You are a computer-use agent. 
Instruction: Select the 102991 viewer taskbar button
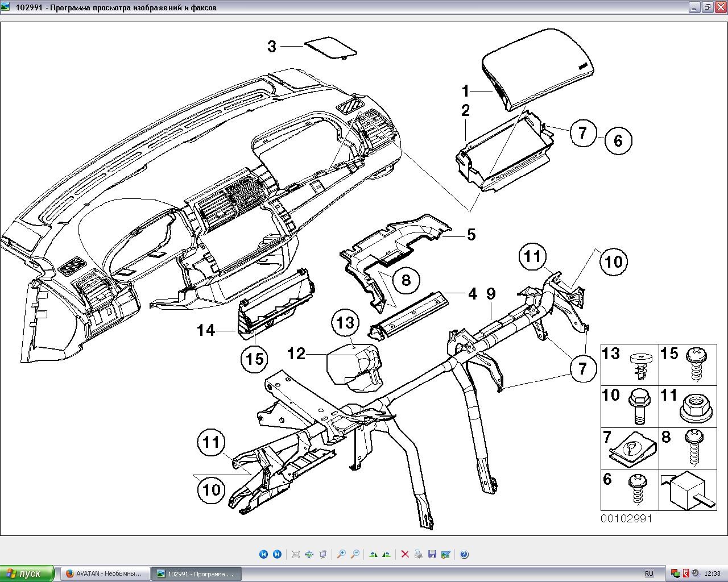(x=197, y=574)
